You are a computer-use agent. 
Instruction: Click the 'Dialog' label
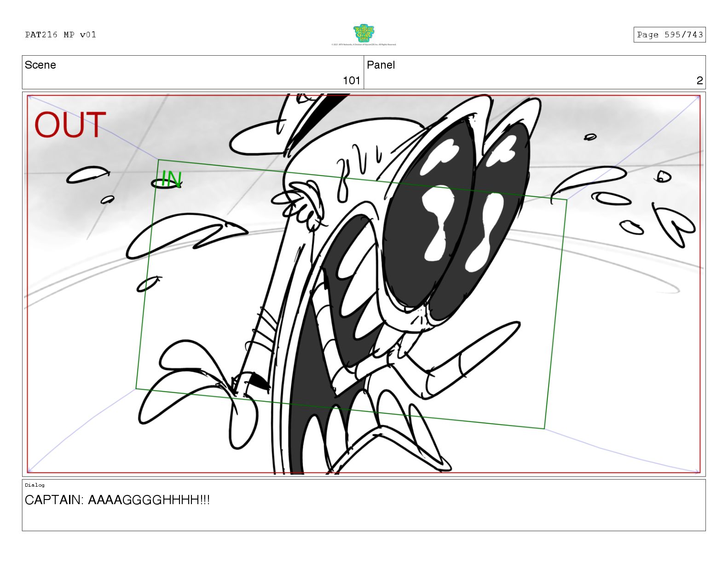35,485
